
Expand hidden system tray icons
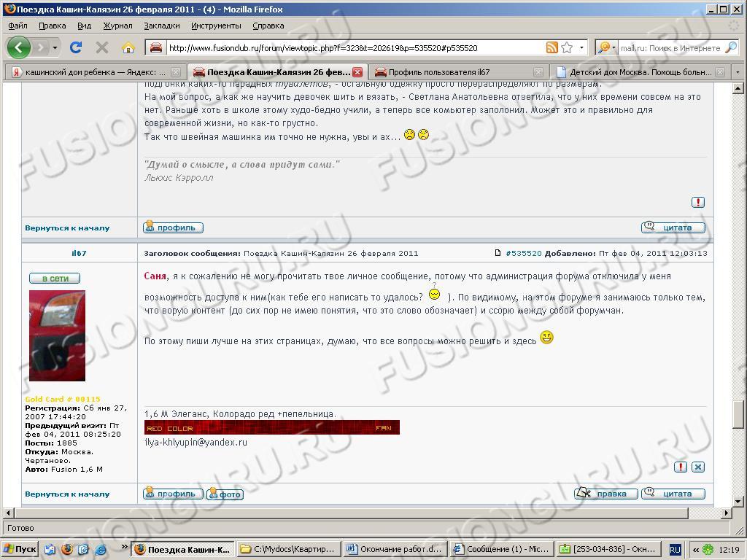click(x=696, y=550)
